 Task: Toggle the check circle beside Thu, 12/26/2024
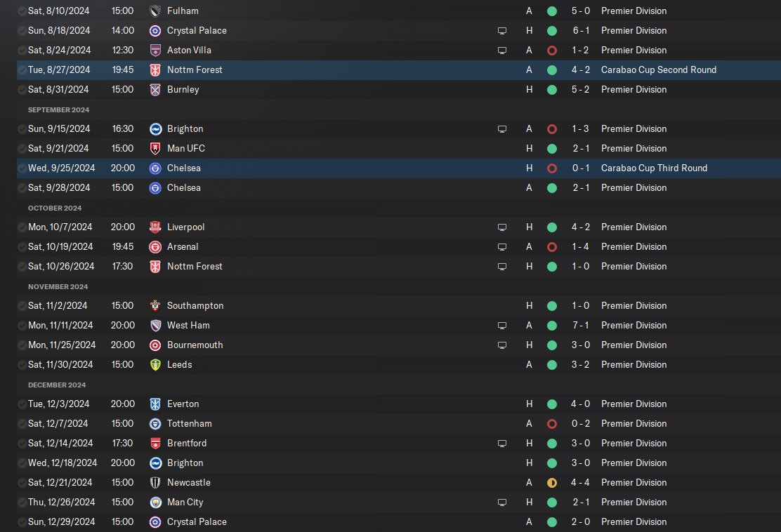tap(22, 502)
